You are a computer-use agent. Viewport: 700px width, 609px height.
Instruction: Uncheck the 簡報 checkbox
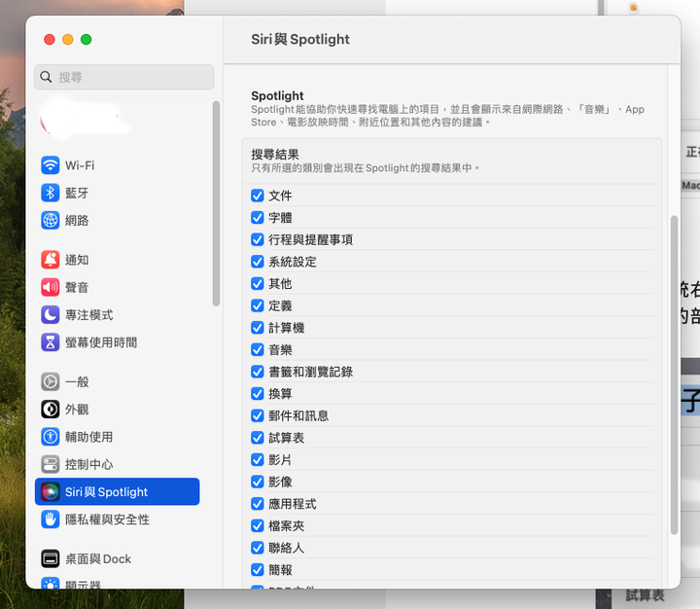coord(257,570)
